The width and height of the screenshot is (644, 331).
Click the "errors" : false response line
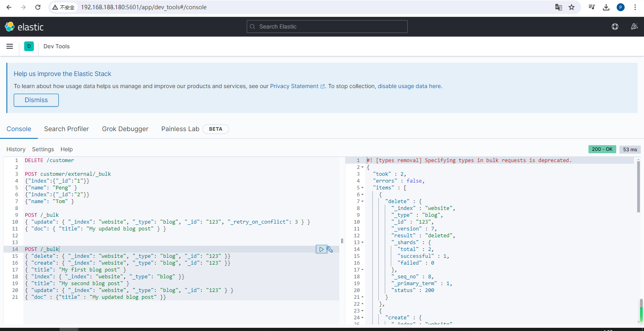pos(398,181)
